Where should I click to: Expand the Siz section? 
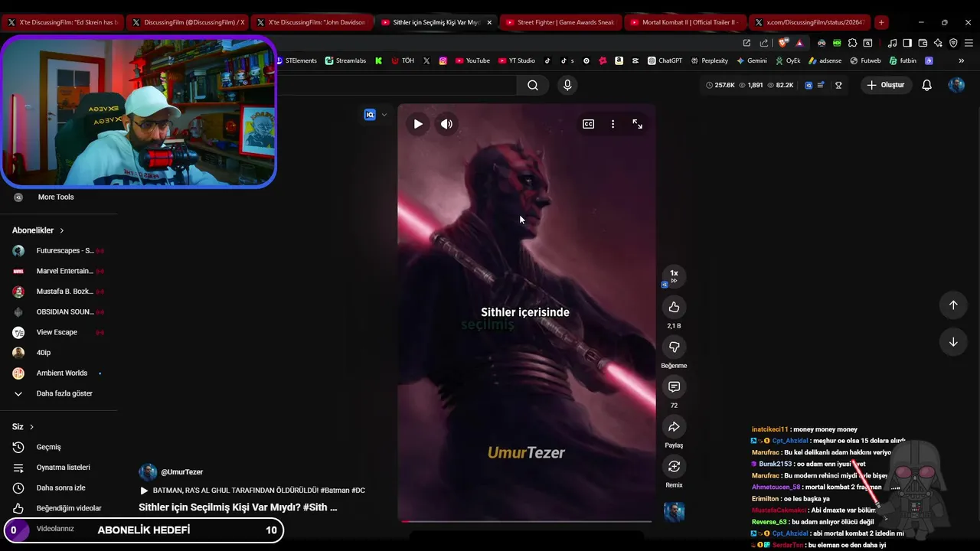pyautogui.click(x=23, y=426)
